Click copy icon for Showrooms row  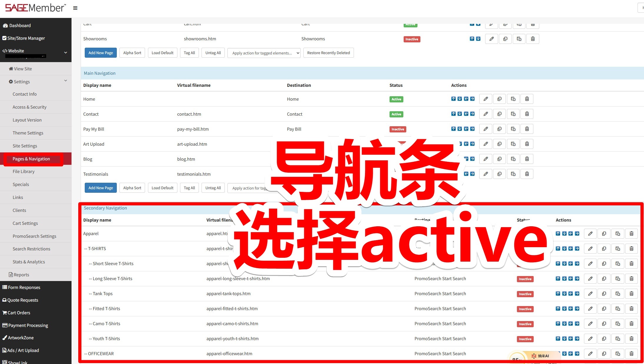[505, 39]
